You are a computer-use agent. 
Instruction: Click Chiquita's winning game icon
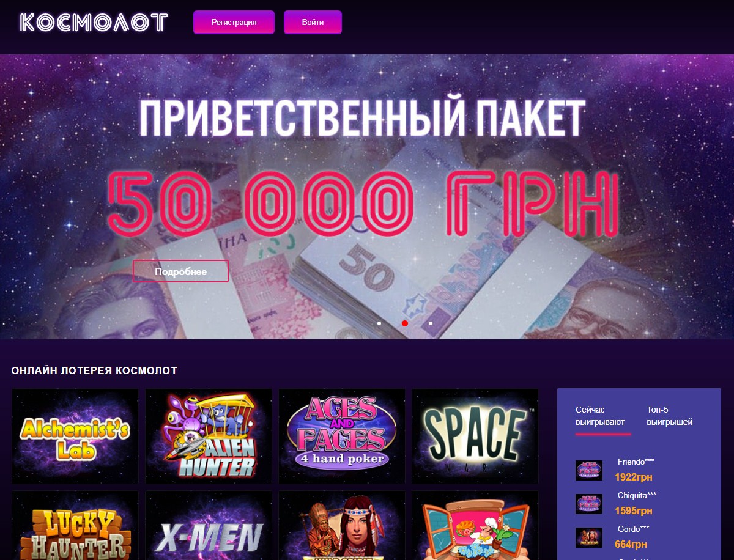[x=589, y=504]
